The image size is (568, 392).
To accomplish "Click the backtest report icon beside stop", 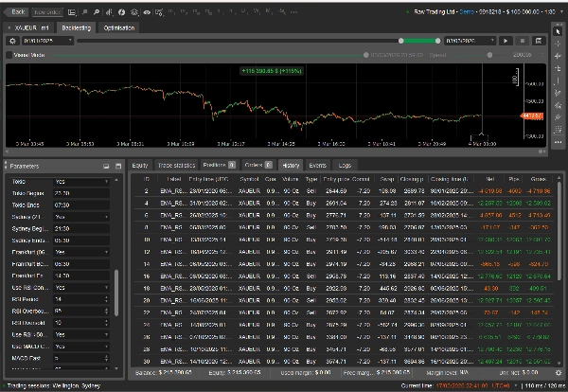I will (538, 42).
